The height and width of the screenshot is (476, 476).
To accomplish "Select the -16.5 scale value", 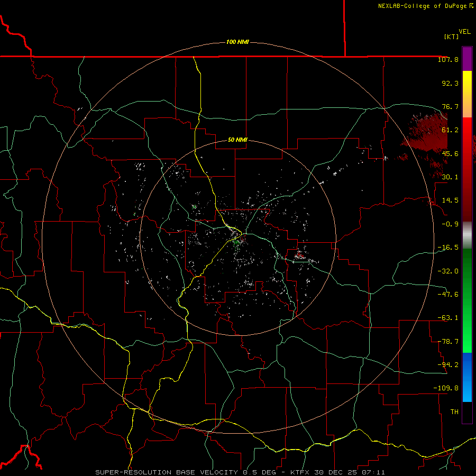I will pos(448,248).
